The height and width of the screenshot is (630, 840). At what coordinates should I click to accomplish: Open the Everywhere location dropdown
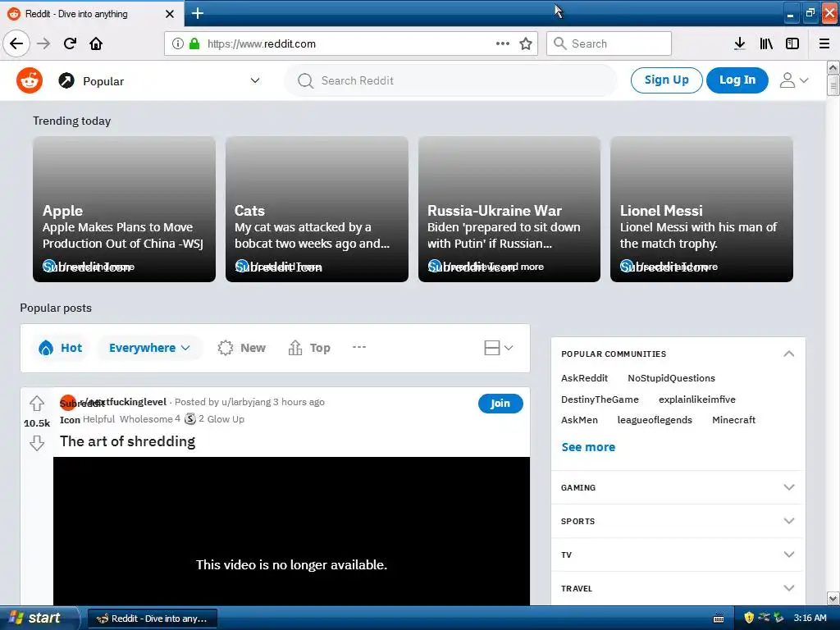[x=149, y=348]
